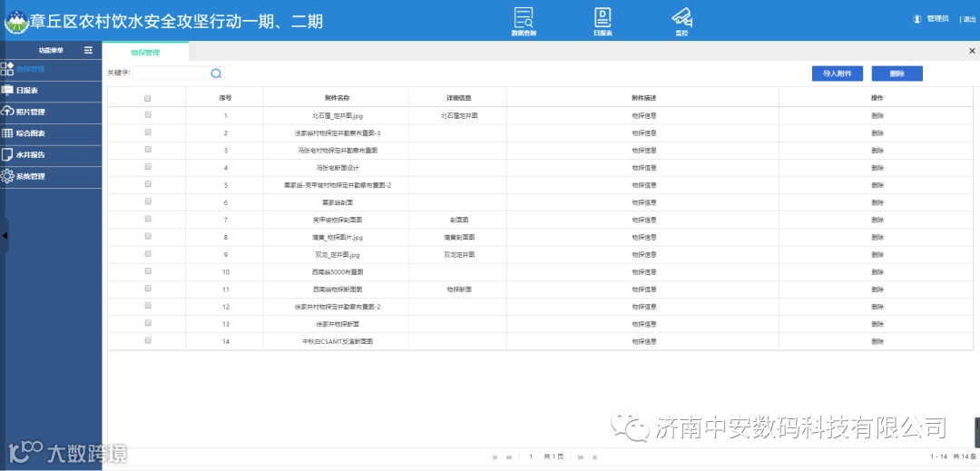980x471 pixels.
Task: Click 物探信息 description cell in row 2
Action: point(643,133)
